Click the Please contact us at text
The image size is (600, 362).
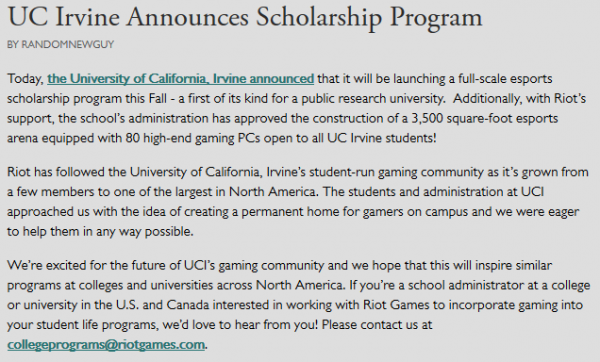coord(377,325)
